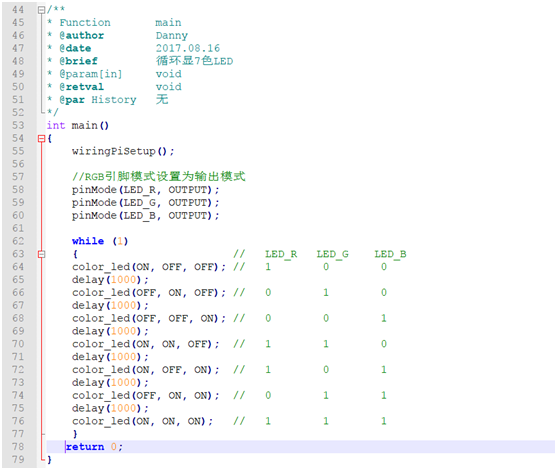557x470 pixels.
Task: Click on 'Danny' author name
Action: (172, 36)
